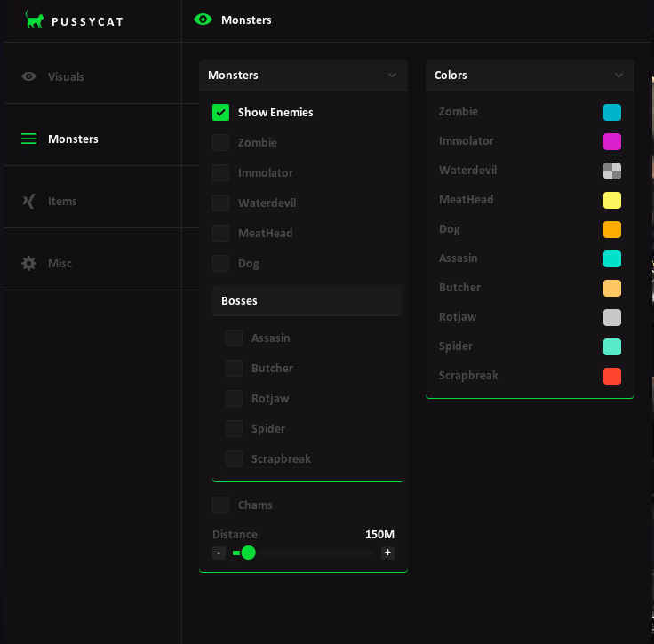Collapse the Monsters panel chevron
The width and height of the screenshot is (654, 644).
pos(392,75)
